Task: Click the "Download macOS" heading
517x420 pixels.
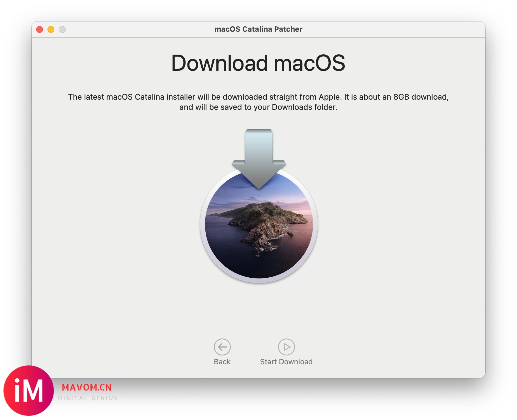Action: click(258, 63)
